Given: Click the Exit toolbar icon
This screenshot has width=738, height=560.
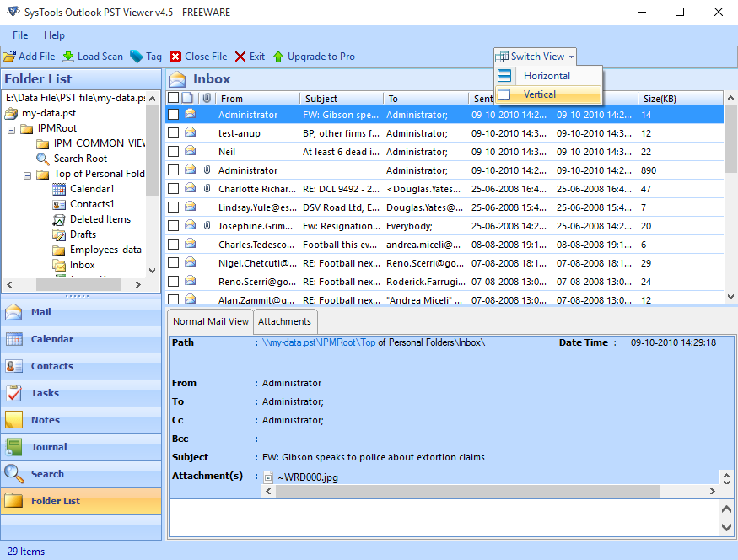Looking at the screenshot, I should coord(240,57).
